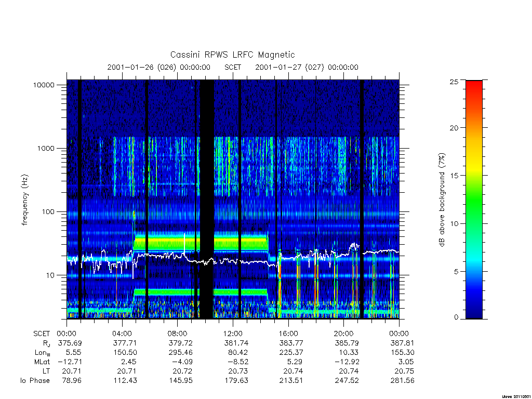The height and width of the screenshot is (399, 532).
Task: Click the 'LT' row label
Action: 46,371
